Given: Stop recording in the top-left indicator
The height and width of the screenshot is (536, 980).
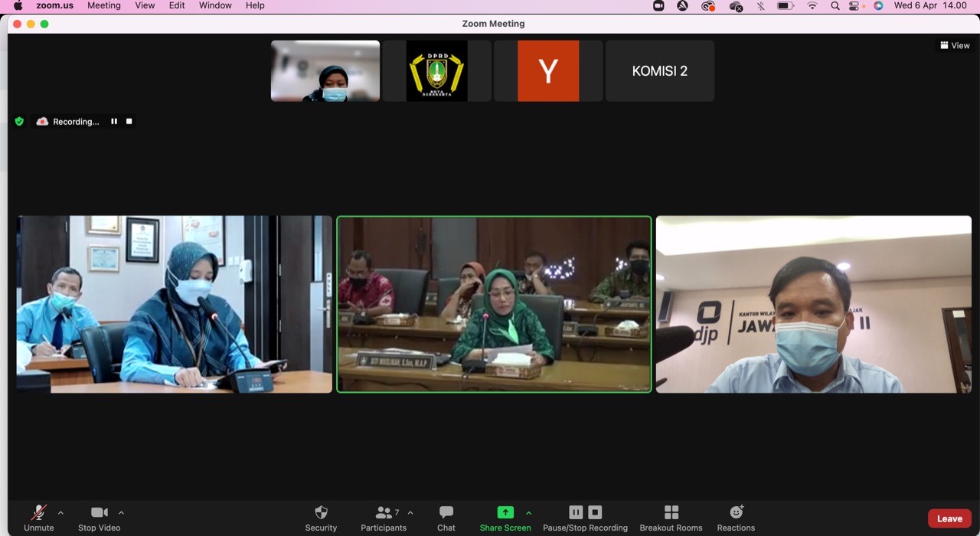Looking at the screenshot, I should tap(129, 121).
